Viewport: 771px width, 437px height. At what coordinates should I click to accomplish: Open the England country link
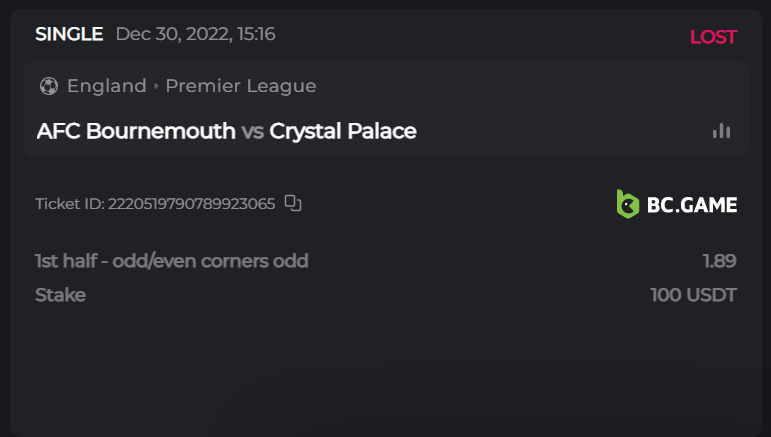[107, 86]
